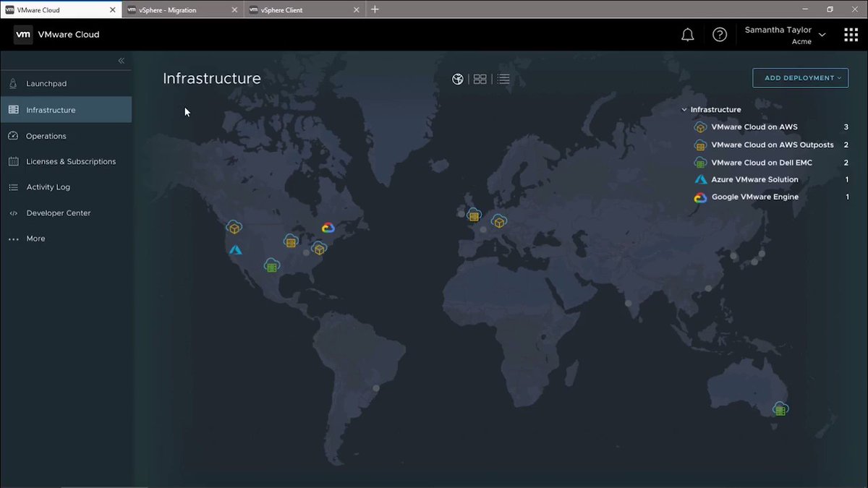Click the AWS marker in northwestern US

point(234,228)
